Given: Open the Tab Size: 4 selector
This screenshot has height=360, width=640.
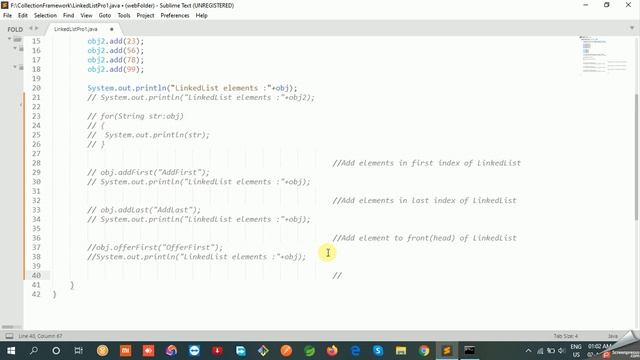Looking at the screenshot, I should (566, 336).
